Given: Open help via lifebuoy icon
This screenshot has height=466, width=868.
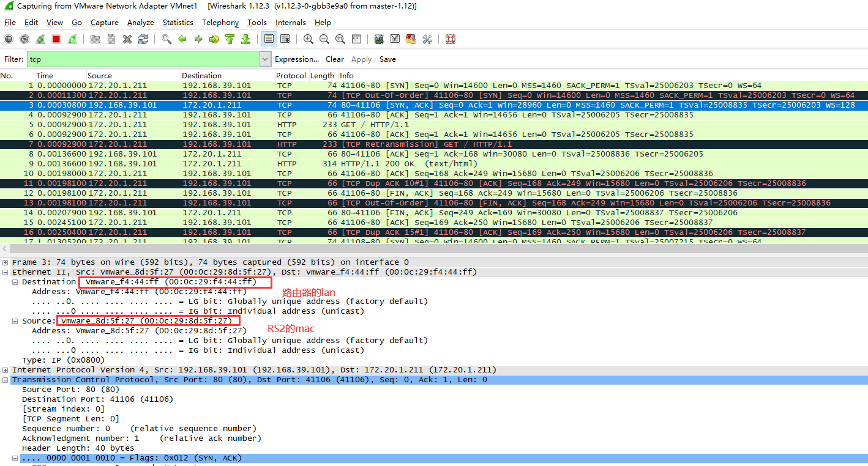Looking at the screenshot, I should point(450,39).
